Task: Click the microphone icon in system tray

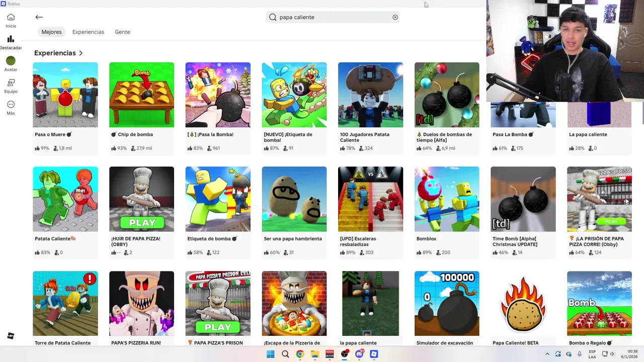Action: (x=580, y=354)
